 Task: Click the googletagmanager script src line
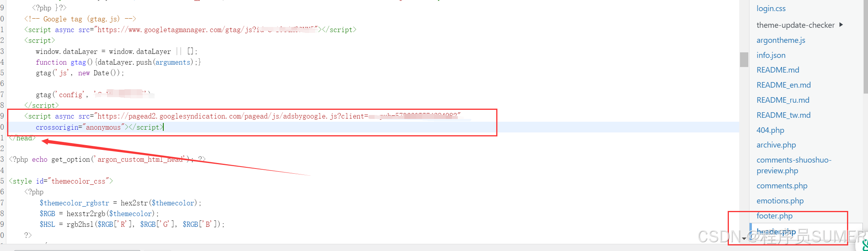click(190, 30)
